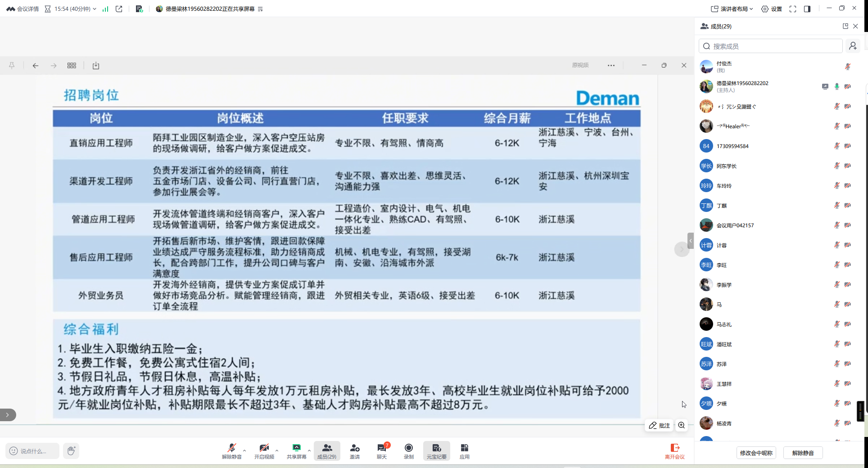Expand the meeting timer dropdown arrow
Image resolution: width=868 pixels, height=468 pixels.
(x=95, y=9)
